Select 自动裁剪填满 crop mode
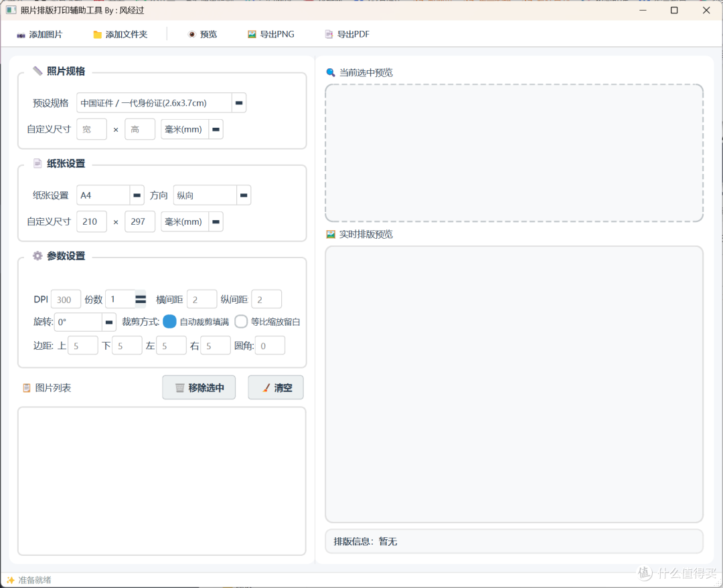 pyautogui.click(x=169, y=322)
